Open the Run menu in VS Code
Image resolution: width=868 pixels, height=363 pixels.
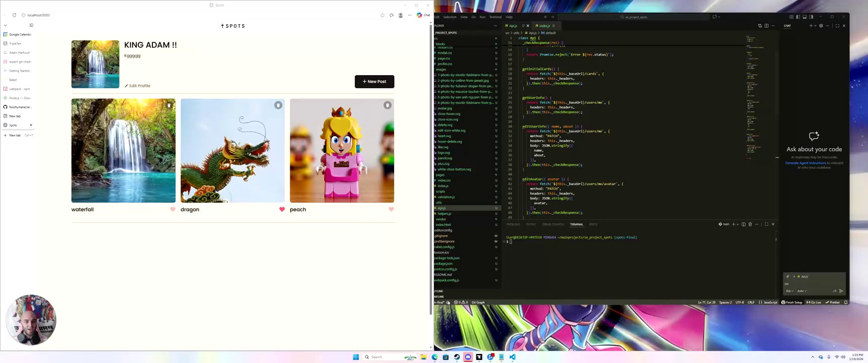(482, 17)
